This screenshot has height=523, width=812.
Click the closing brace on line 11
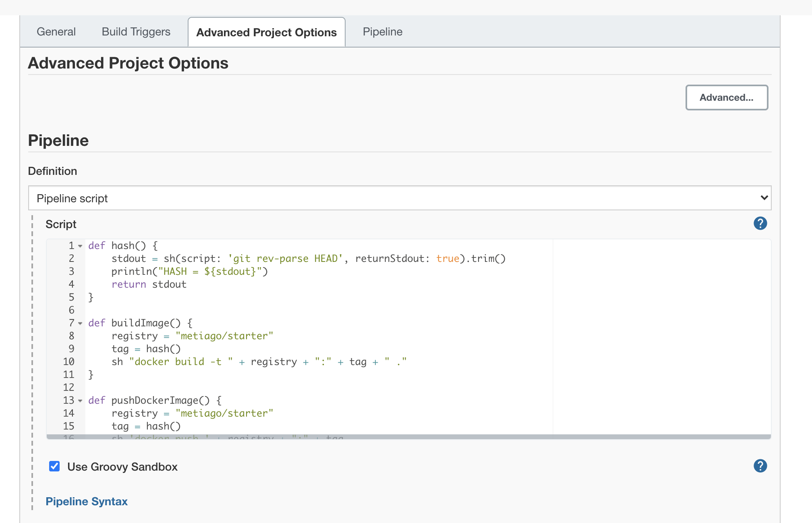91,375
